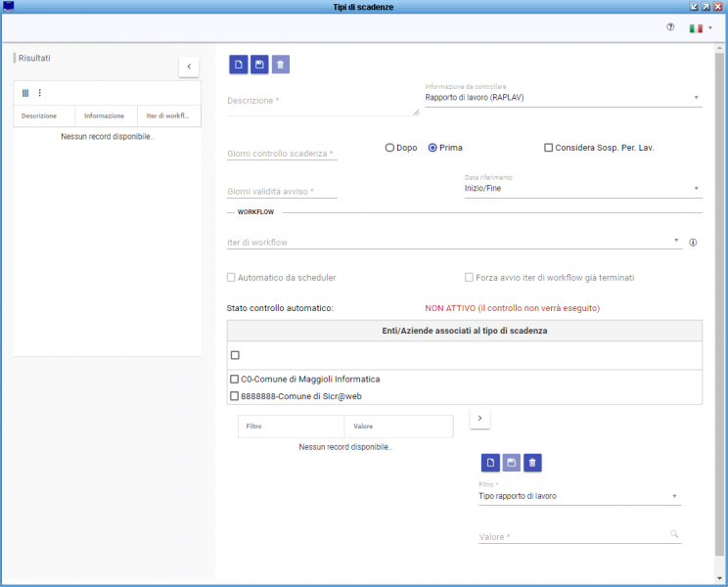This screenshot has width=728, height=587.
Task: Open the help question mark icon
Action: 670,27
